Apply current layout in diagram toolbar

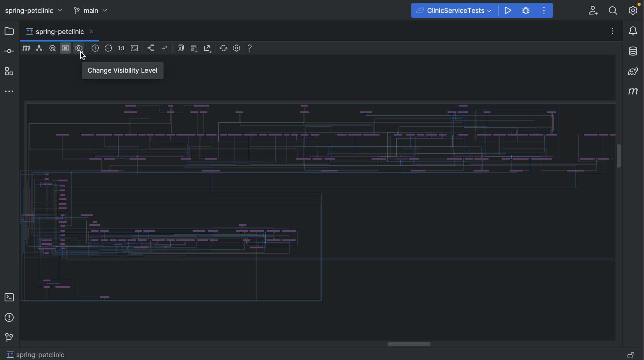[x=151, y=48]
